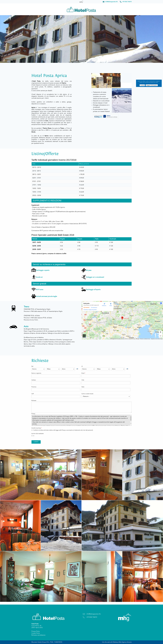This screenshot has height=644, width=163.
Task: Open the Privacy Policy footer link
Action: click(x=36, y=631)
